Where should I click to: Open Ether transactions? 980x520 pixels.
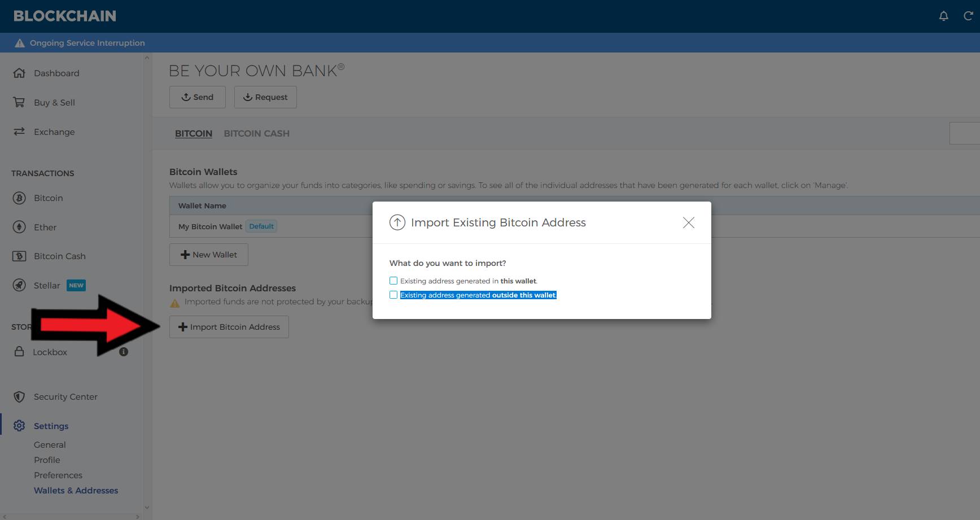point(45,227)
